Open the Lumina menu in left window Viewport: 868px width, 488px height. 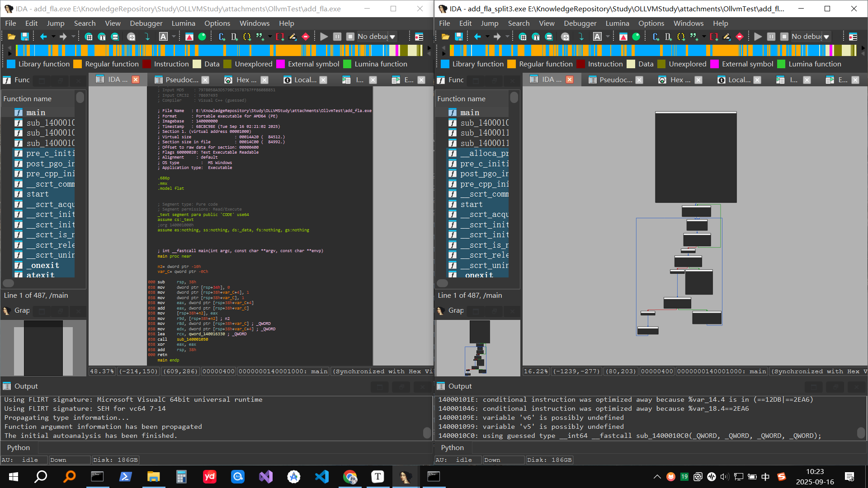(x=183, y=23)
